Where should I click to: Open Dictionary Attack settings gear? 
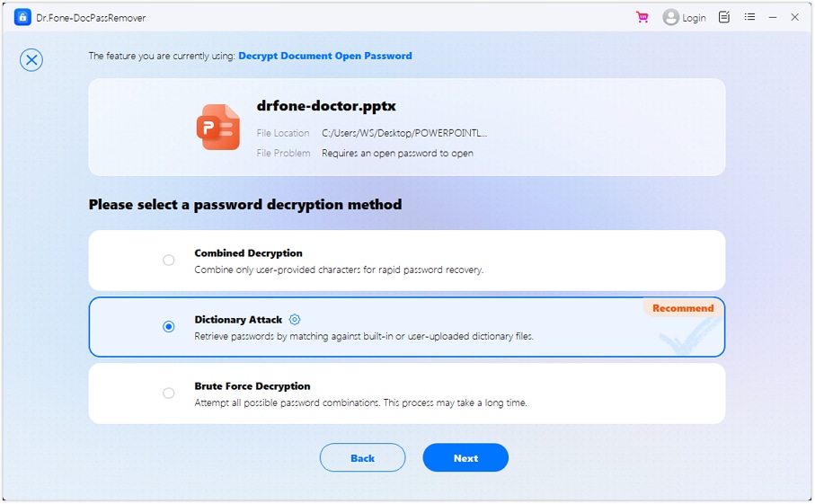click(x=295, y=320)
